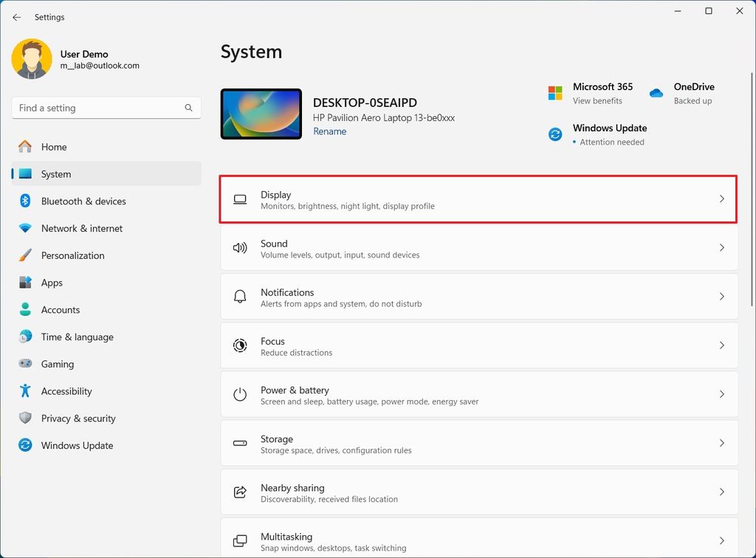Select the Network & internet Wi-Fi icon
The width and height of the screenshot is (756, 558).
25,228
